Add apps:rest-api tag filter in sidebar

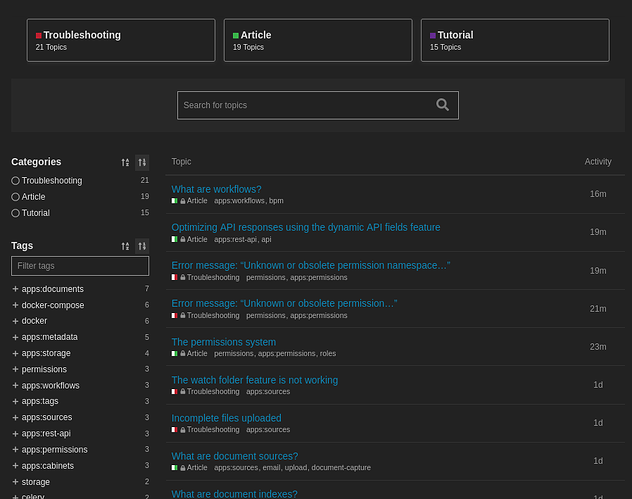[x=15, y=433]
